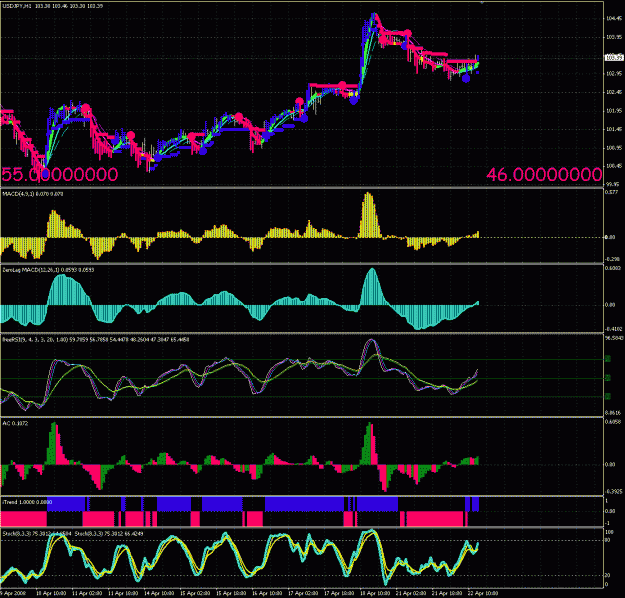Click the 101.95 price axis label

pyautogui.click(x=614, y=111)
